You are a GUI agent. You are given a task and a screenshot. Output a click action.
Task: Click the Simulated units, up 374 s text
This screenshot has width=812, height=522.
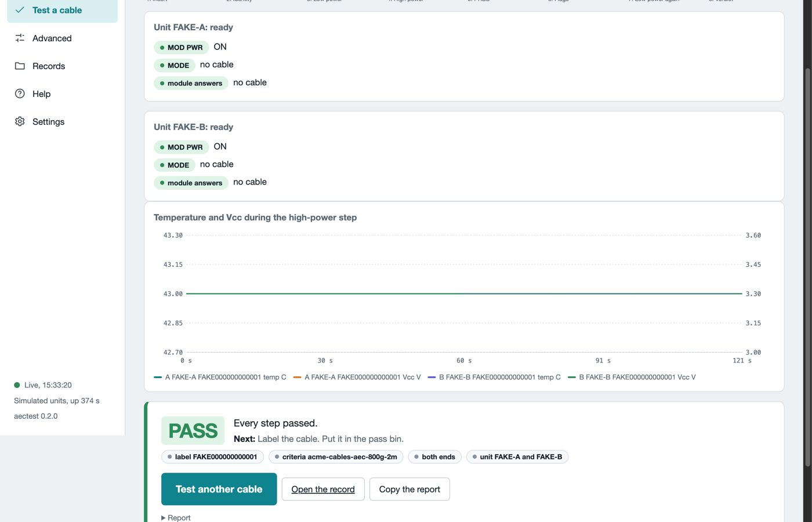tap(57, 401)
